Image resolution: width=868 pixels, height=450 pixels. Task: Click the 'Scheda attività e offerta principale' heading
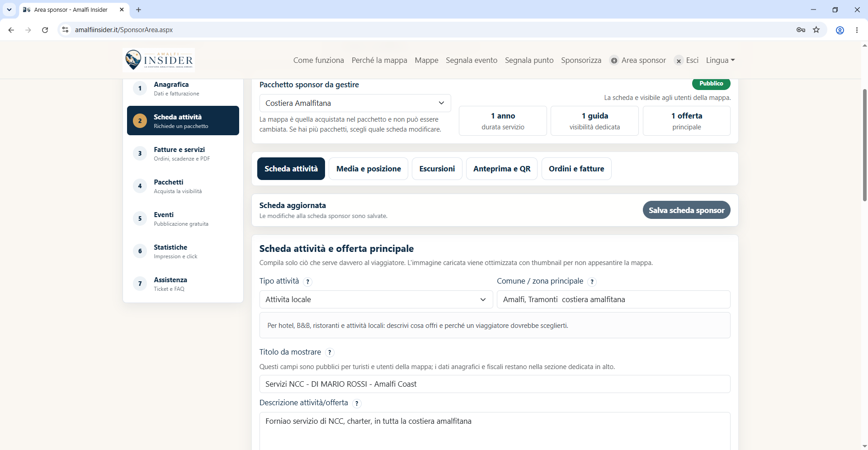pyautogui.click(x=336, y=249)
